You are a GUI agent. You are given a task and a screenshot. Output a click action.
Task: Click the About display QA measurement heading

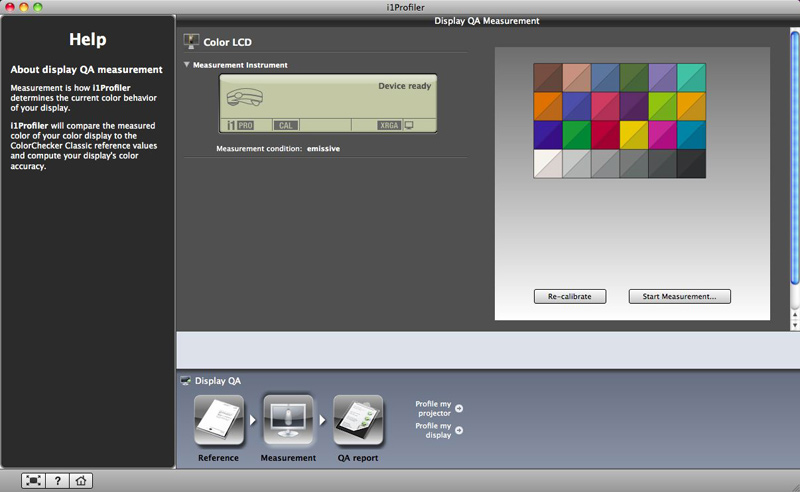[x=87, y=69]
